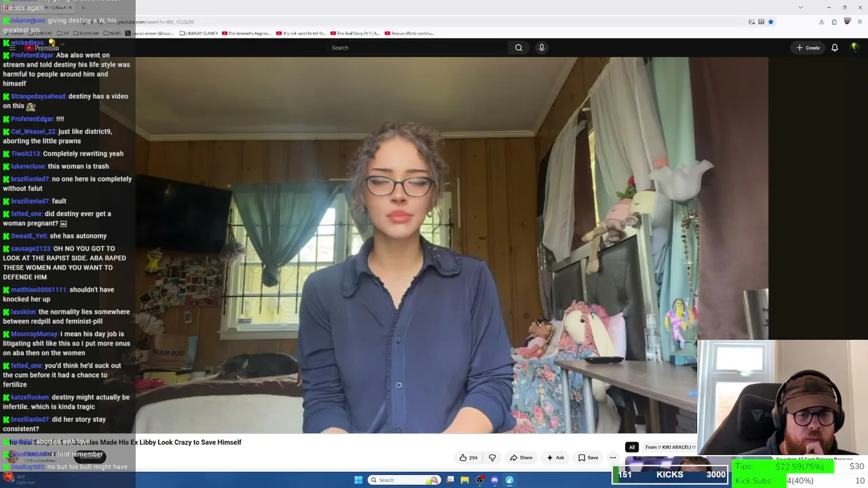Open the NEWS bookmark folder
The image size is (868, 488).
coord(112,33)
